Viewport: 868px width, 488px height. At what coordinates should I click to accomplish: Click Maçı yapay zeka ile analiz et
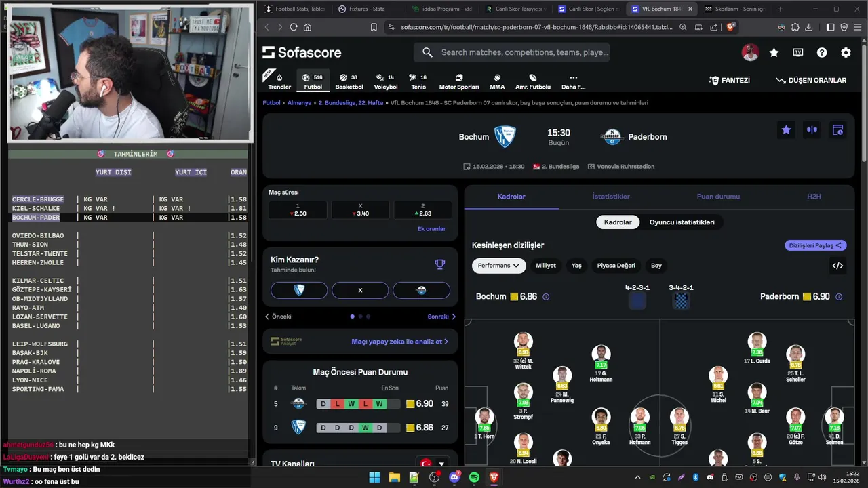(399, 342)
